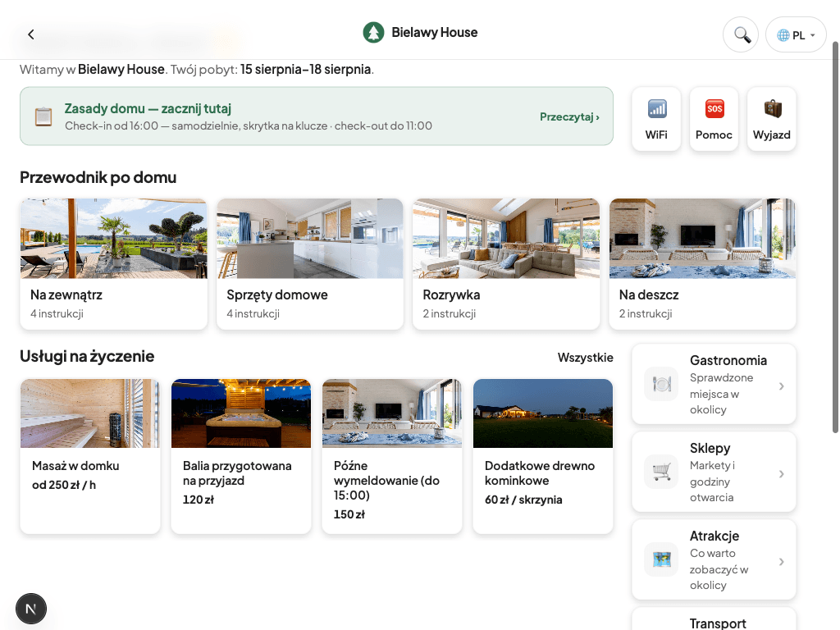This screenshot has height=630, width=840.
Task: Open the Późne wymeldowanie service photo
Action: pos(392,413)
